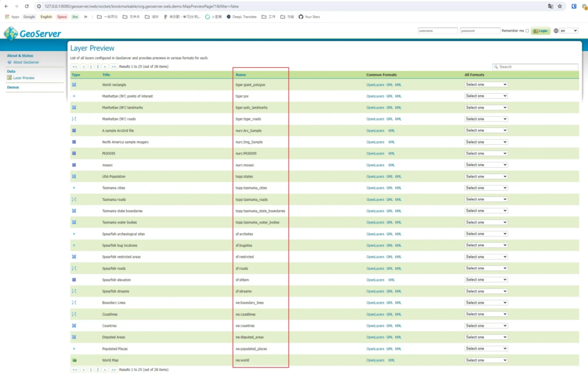This screenshot has width=588, height=376.
Task: Open All Formats dropdown for nurc:Arc_Sample
Action: (x=486, y=130)
